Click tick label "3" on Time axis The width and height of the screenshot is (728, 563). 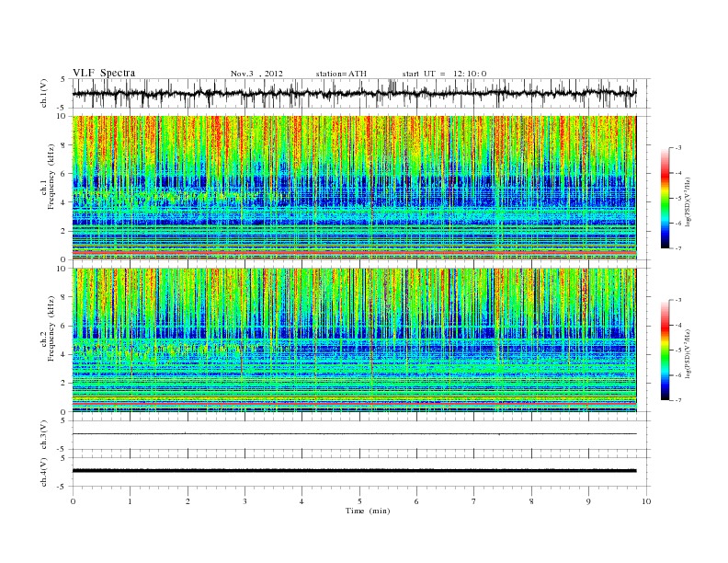245,501
